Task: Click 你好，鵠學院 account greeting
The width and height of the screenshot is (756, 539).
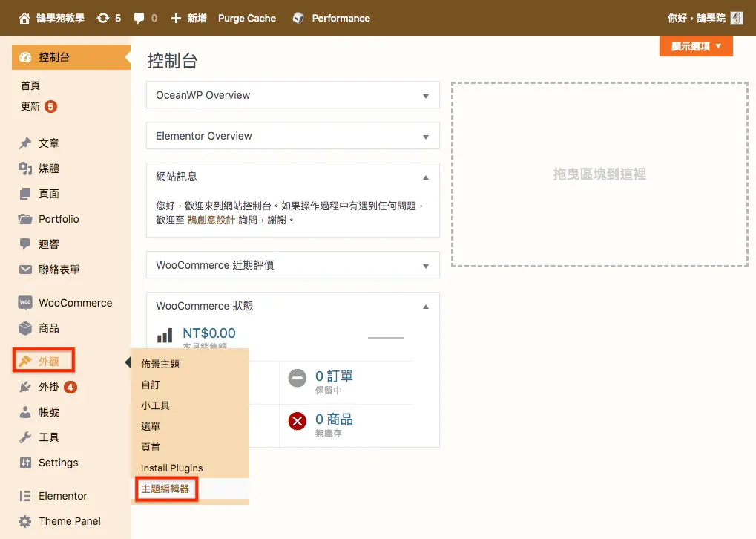Action: 696,19
